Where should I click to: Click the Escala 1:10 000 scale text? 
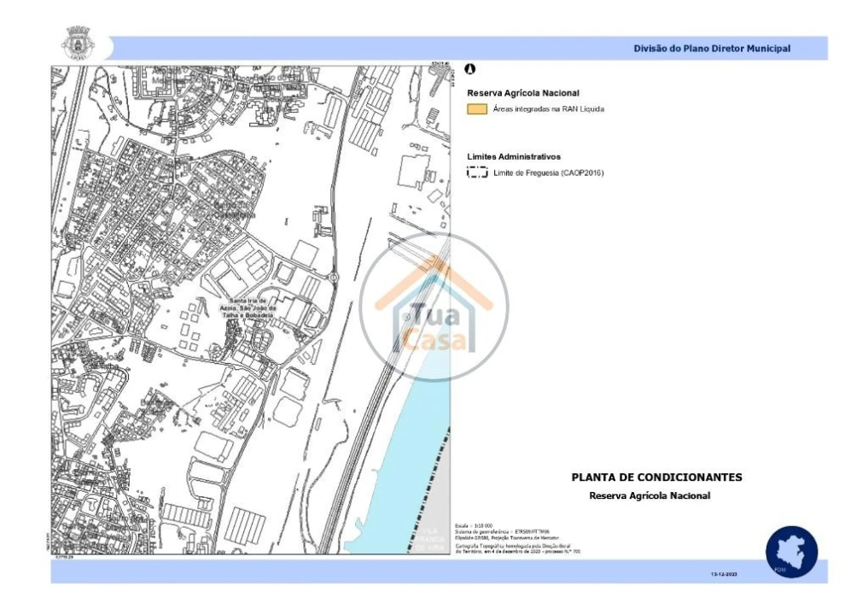tap(475, 524)
